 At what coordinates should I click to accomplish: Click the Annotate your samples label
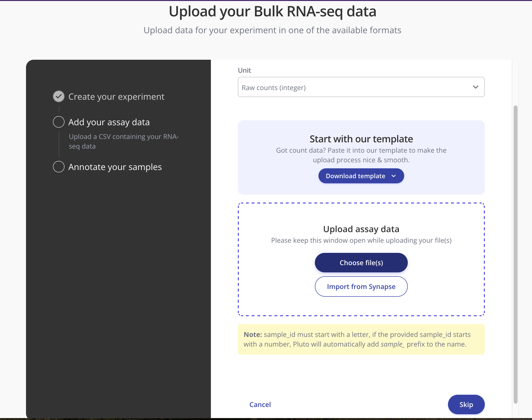click(x=115, y=167)
